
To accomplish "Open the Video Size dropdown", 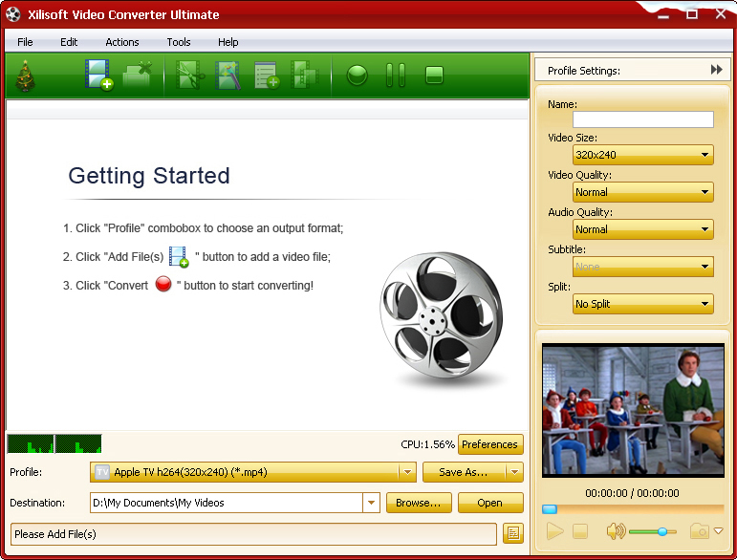I will click(x=643, y=155).
